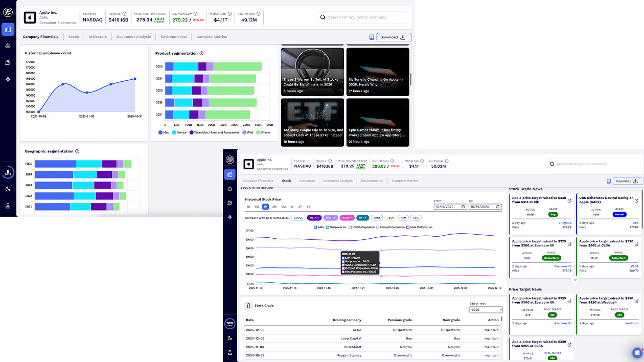Click the sparkle AI icon in back window sidebar

click(x=8, y=79)
